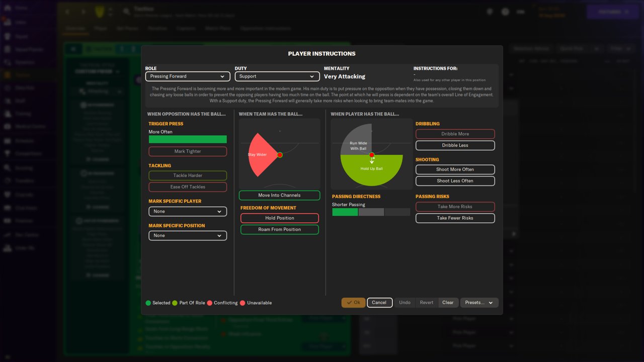Open the Role dropdown showing Pressing Forward
Screen dimensions: 644x362
click(188, 76)
